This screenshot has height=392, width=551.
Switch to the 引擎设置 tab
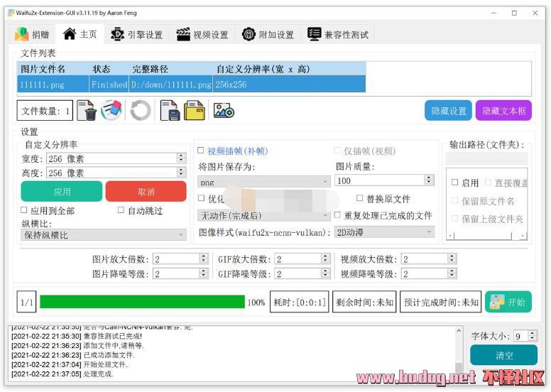137,34
